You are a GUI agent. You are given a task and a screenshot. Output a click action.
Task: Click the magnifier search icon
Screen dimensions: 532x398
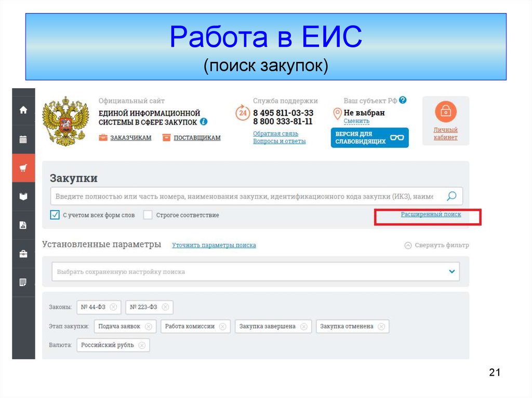(x=451, y=196)
